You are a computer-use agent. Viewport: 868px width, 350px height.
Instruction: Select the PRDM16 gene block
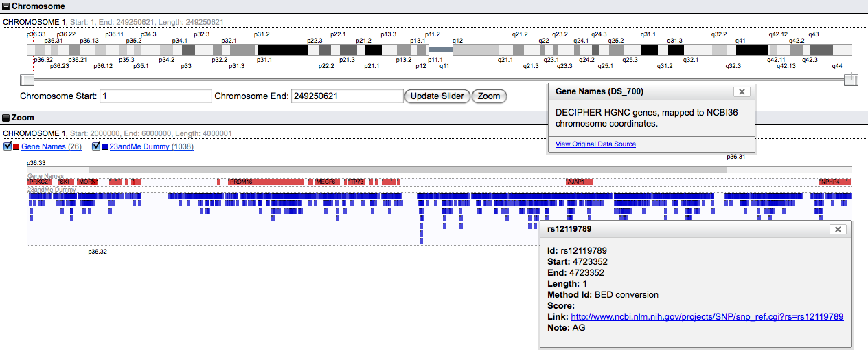tap(266, 182)
